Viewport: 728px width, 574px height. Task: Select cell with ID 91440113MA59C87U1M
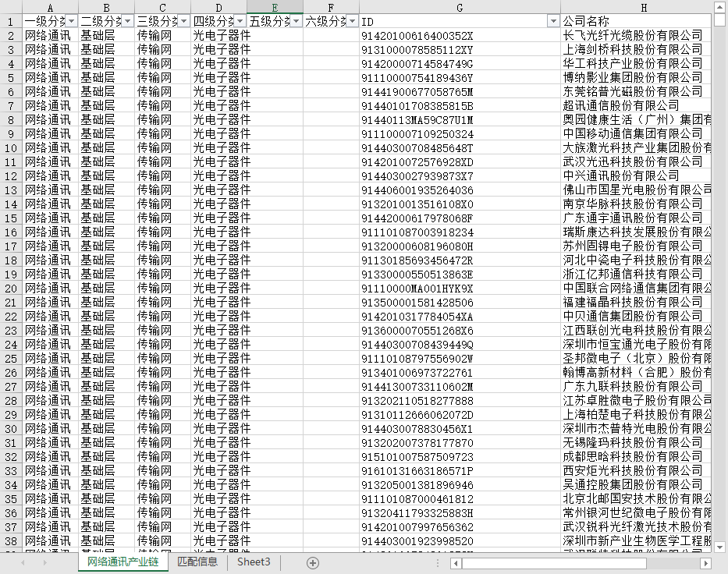pos(460,120)
